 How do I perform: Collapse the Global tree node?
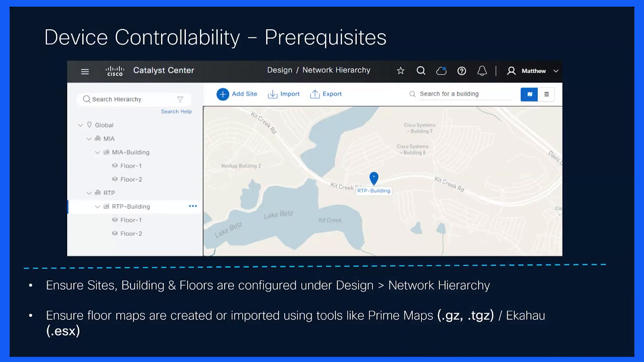(x=80, y=125)
